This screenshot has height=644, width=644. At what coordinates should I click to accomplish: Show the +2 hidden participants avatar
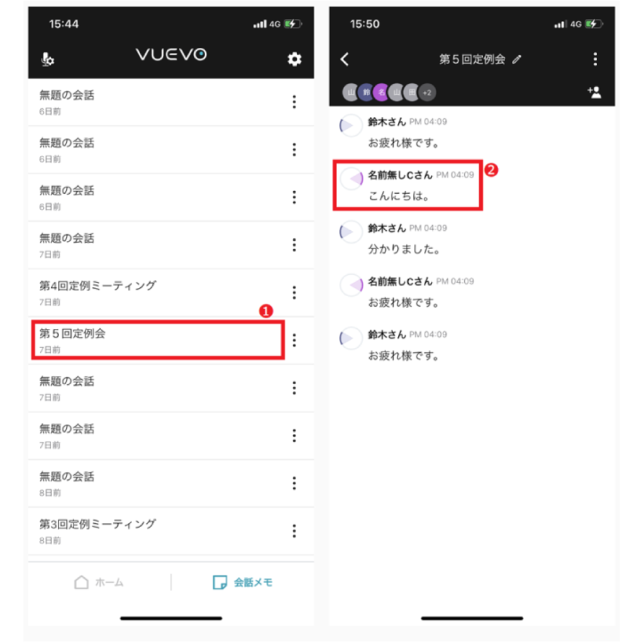coord(427,93)
